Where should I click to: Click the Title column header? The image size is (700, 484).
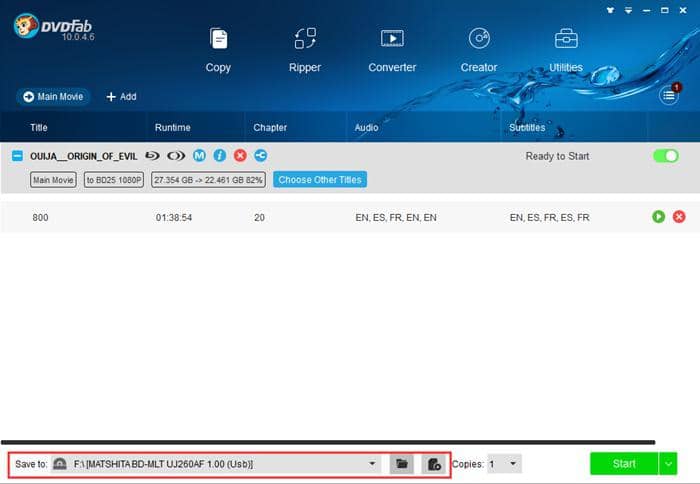(39, 127)
